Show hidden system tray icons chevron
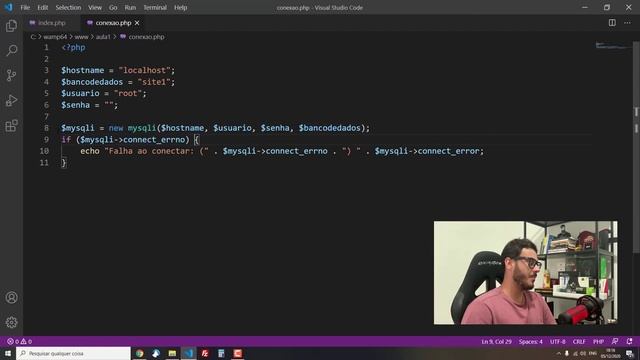The width and height of the screenshot is (640, 360). [x=558, y=353]
